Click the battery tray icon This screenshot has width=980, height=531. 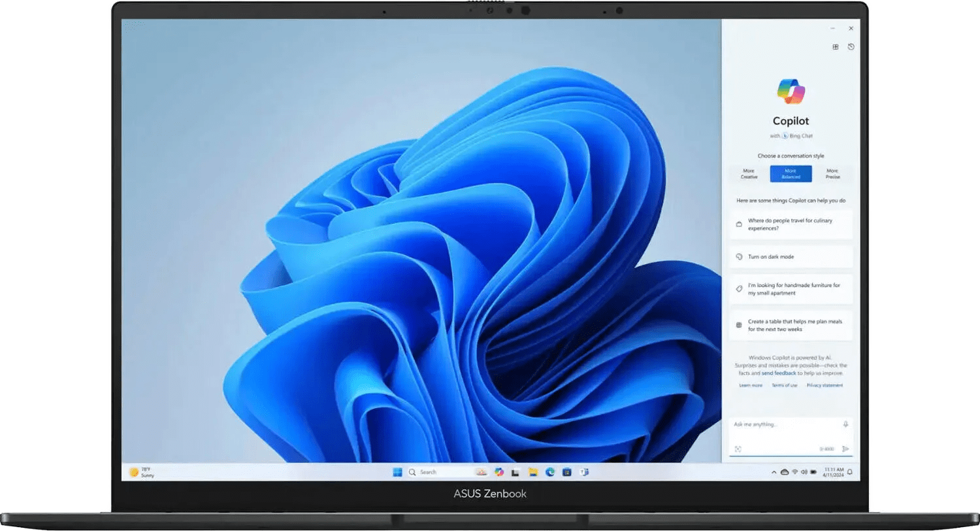click(x=813, y=472)
